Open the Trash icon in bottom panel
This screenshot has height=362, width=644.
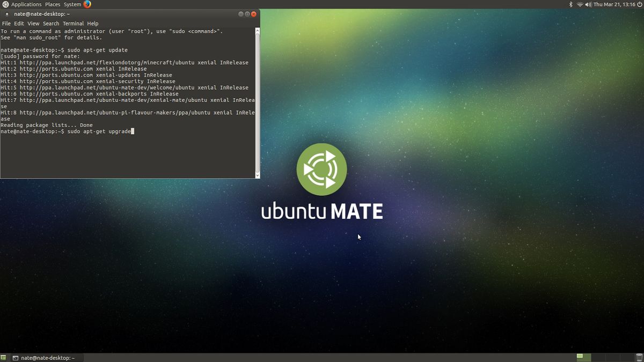point(639,357)
